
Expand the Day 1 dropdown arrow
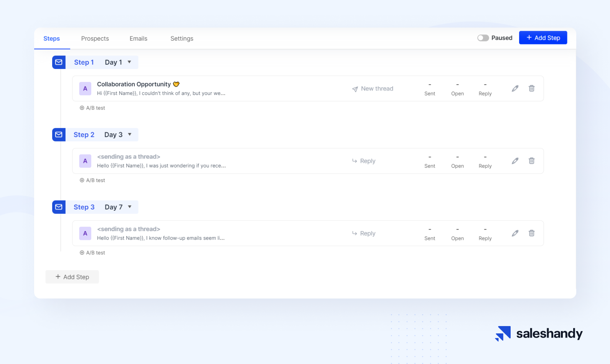pyautogui.click(x=129, y=62)
